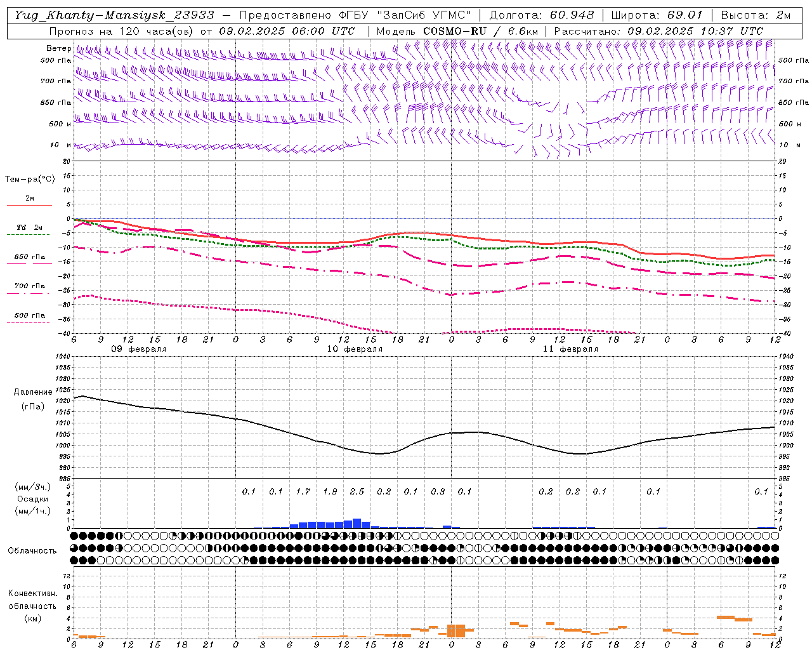812x650 pixels.
Task: Click the (мм/1ч.) unit label
Action: [33, 511]
